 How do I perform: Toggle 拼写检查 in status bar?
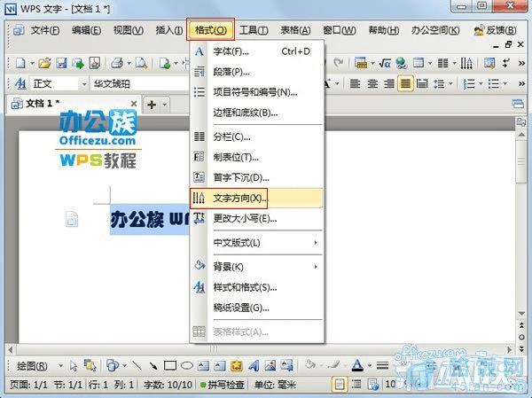(223, 385)
